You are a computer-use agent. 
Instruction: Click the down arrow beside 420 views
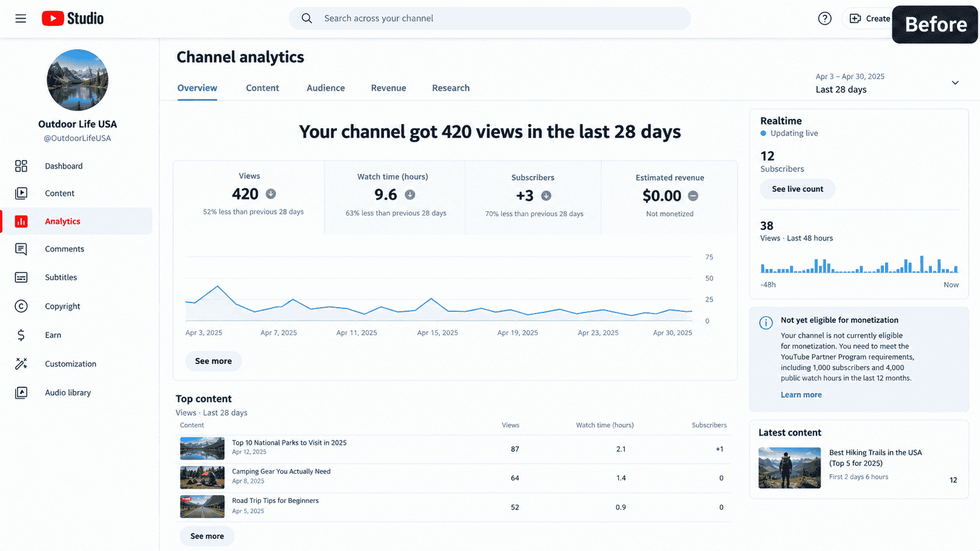pos(271,194)
